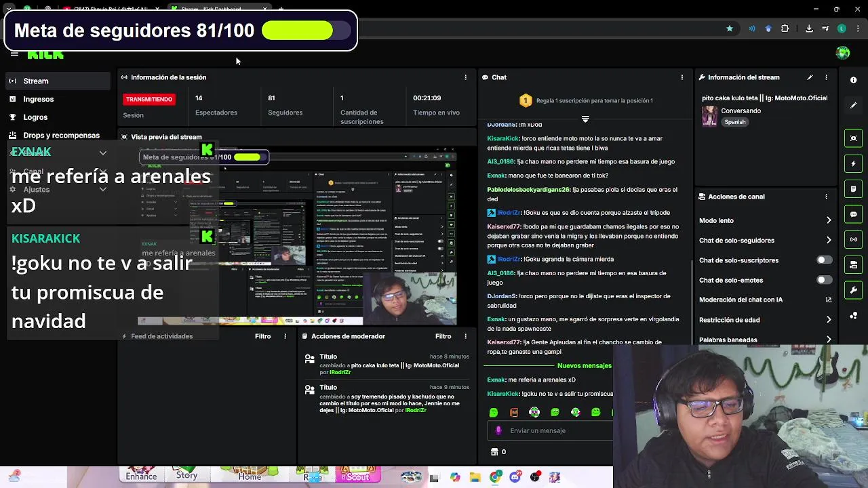Open Chrome extensions puzzle icon
The image size is (868, 488).
[x=785, y=28]
